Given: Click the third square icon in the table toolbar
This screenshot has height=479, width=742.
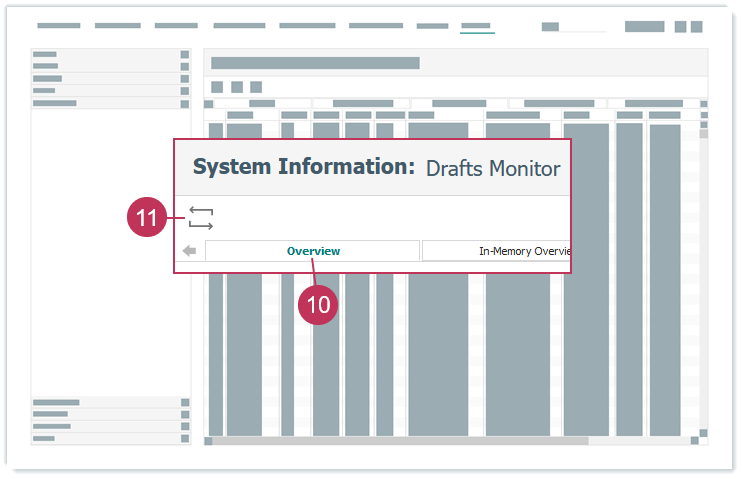Looking at the screenshot, I should pyautogui.click(x=256, y=87).
